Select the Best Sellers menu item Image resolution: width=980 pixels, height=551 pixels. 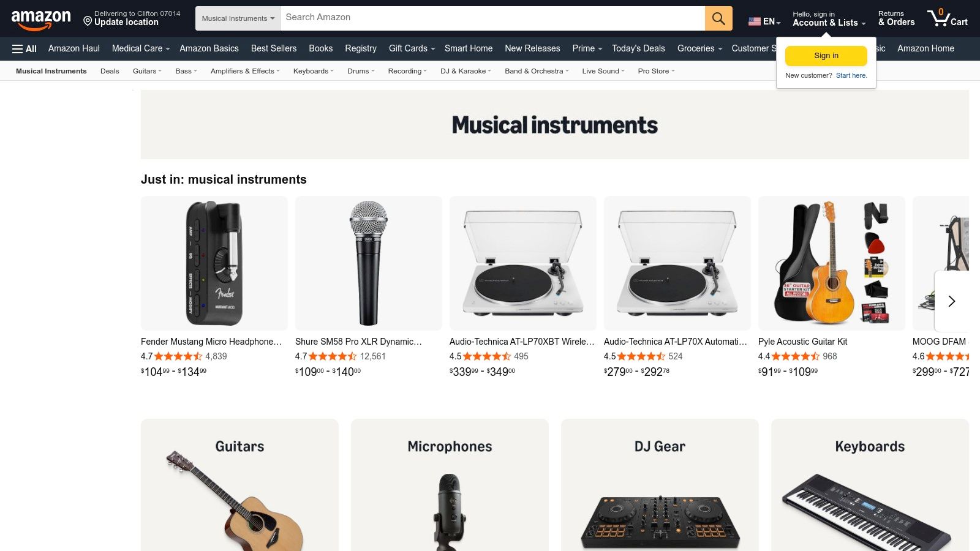(x=273, y=48)
